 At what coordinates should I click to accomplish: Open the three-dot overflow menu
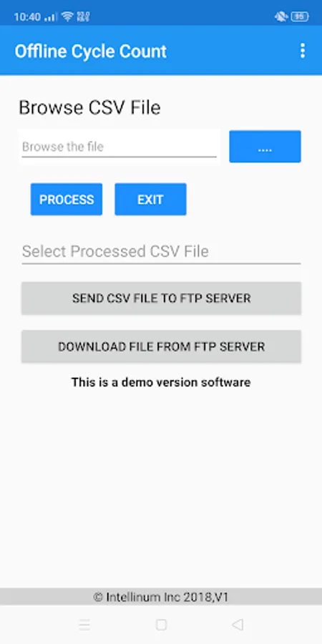click(303, 51)
